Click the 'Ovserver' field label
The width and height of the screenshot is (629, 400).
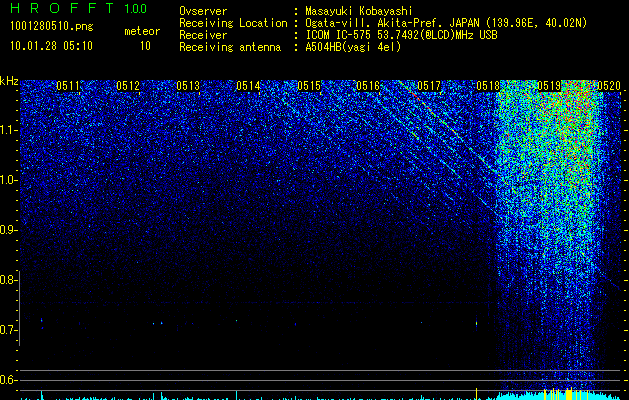[x=203, y=11]
